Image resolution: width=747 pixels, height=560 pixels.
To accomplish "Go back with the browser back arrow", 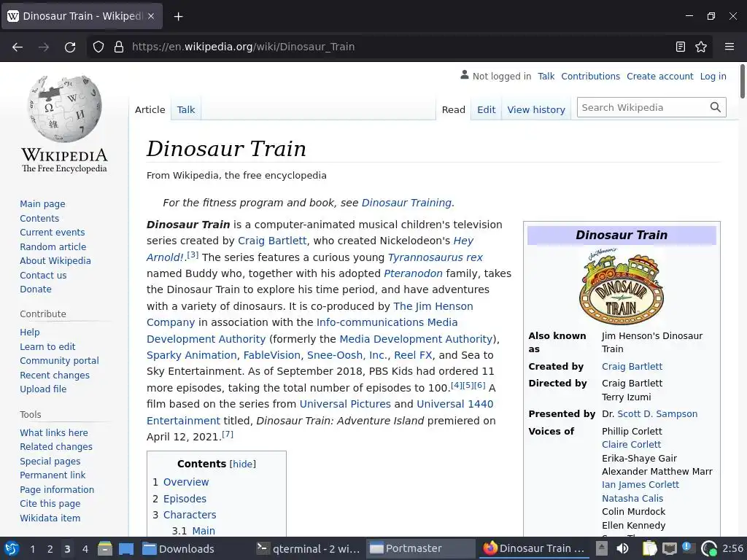I will pyautogui.click(x=18, y=47).
